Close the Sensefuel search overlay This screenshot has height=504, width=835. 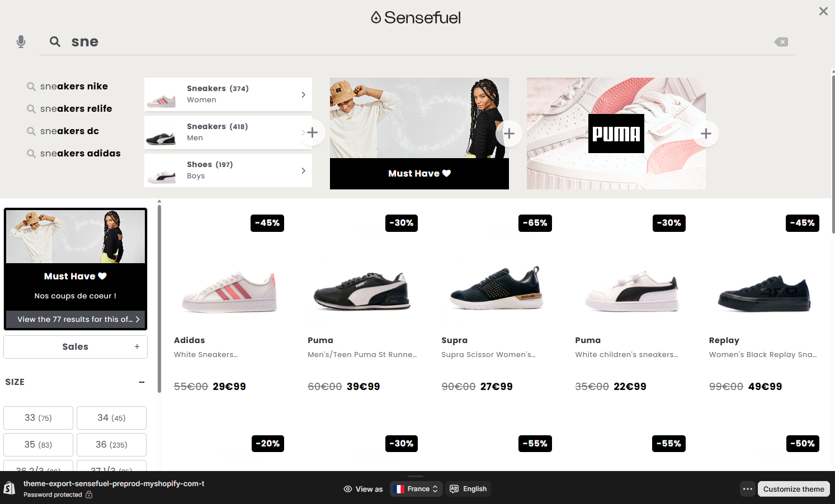[x=823, y=11]
